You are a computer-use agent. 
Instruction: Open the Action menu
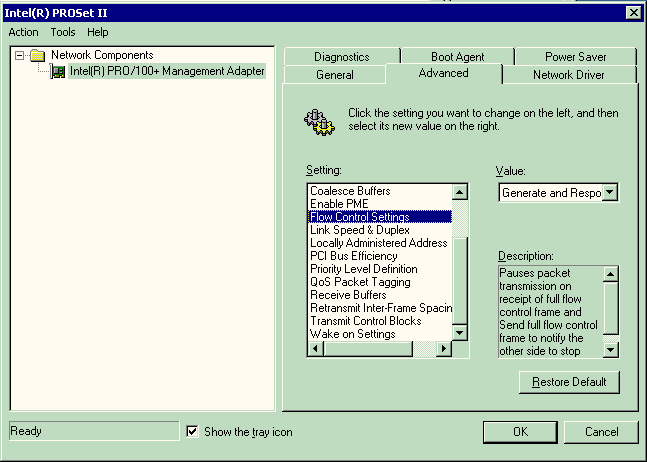point(23,32)
